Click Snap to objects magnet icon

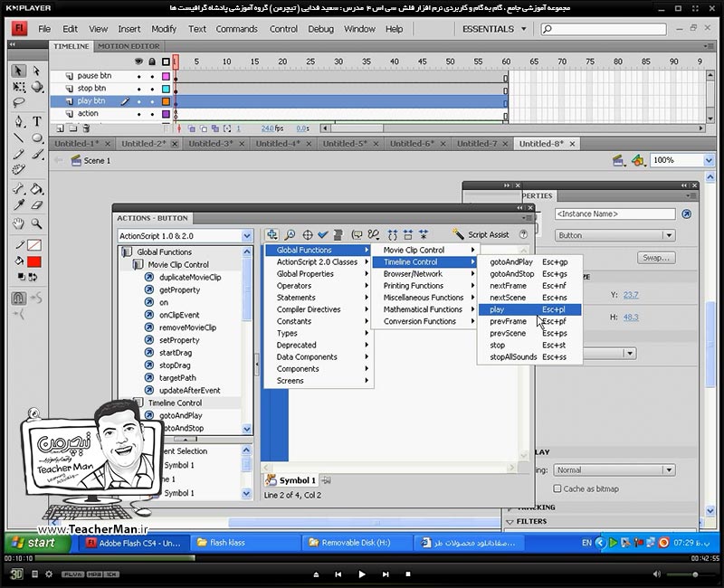18,299
